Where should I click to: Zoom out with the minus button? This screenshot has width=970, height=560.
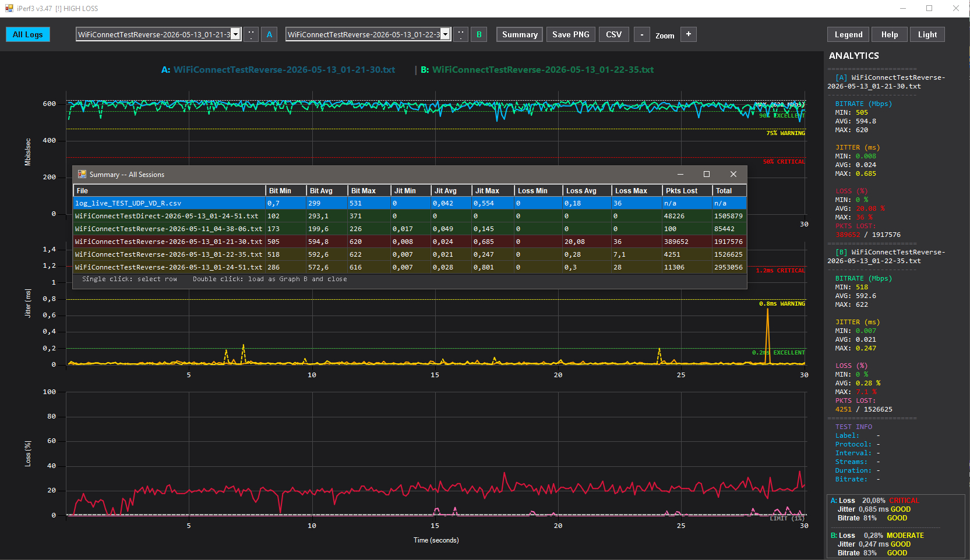pos(642,34)
